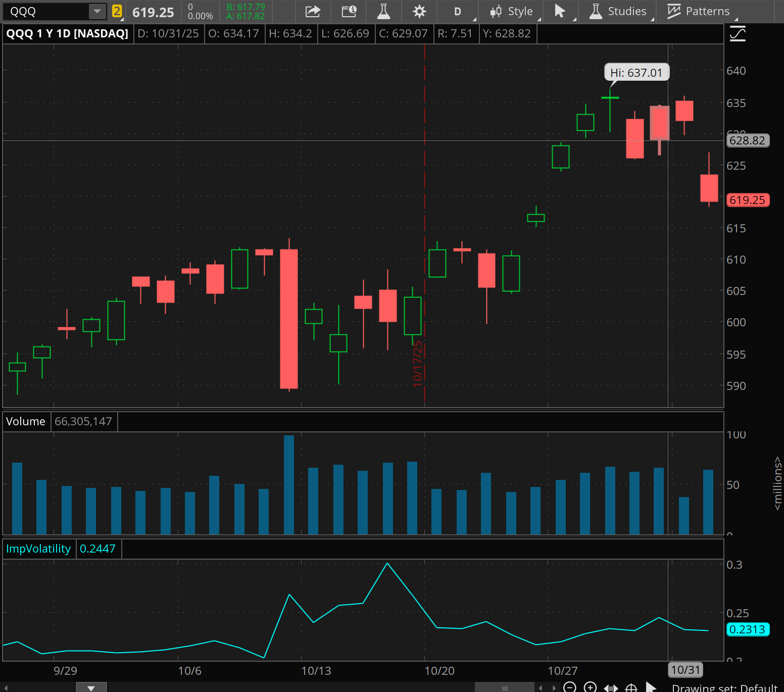Open the symbol info card icon

pyautogui.click(x=349, y=11)
